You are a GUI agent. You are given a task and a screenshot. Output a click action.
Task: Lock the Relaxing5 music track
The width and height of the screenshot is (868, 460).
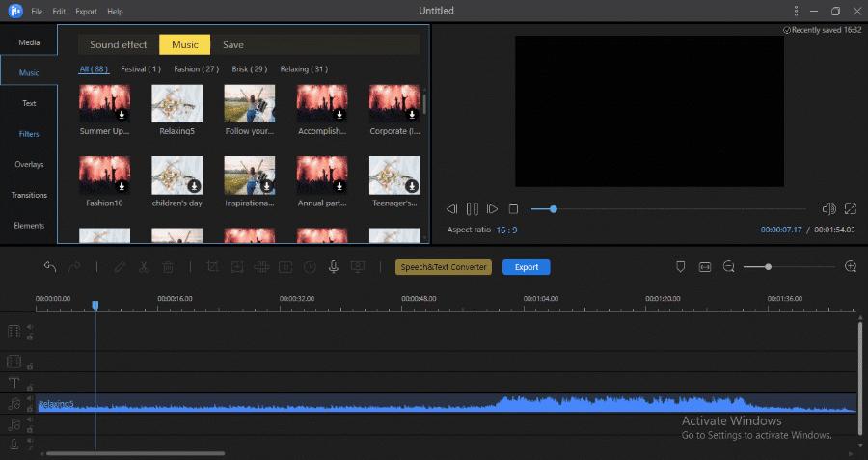(x=30, y=409)
